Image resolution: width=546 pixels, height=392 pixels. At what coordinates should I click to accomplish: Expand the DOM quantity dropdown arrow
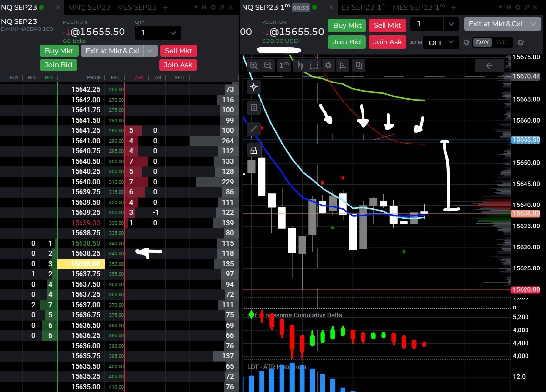click(173, 33)
